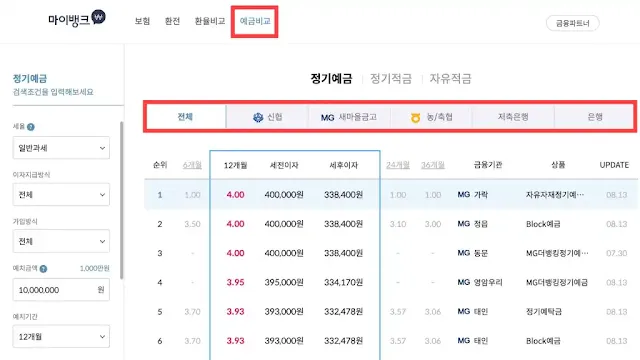Click MG logo in the 영암우리 row

point(464,282)
